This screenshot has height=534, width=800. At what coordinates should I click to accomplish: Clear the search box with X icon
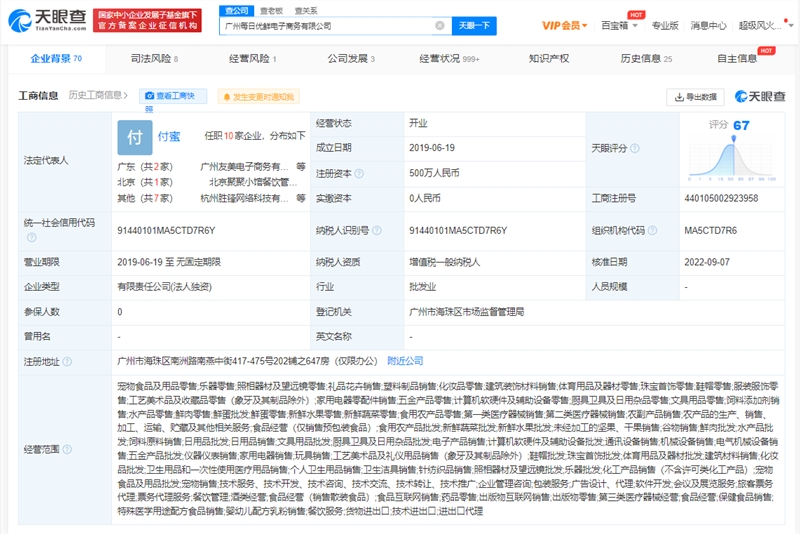click(x=439, y=26)
